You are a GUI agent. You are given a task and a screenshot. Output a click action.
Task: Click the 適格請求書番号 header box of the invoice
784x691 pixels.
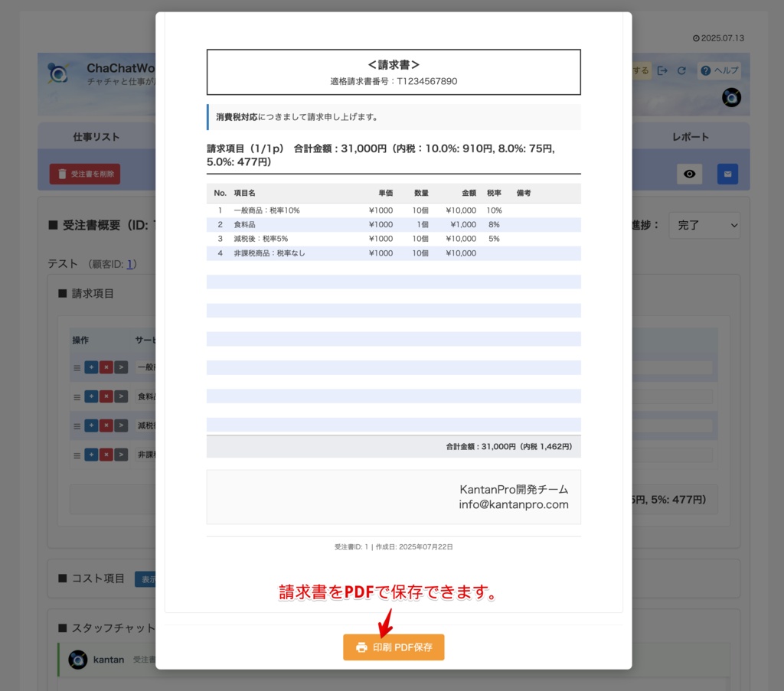393,73
